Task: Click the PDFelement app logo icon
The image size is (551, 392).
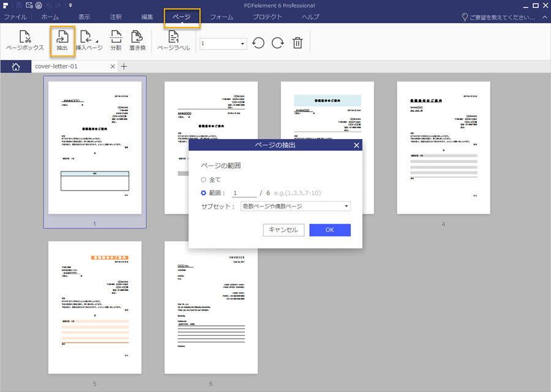Action: pyautogui.click(x=6, y=6)
